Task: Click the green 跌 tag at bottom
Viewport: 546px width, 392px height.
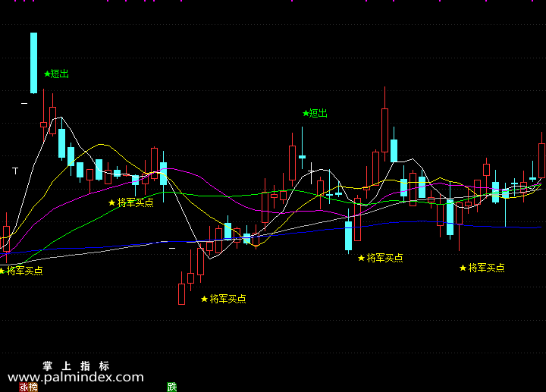Action: click(x=171, y=387)
